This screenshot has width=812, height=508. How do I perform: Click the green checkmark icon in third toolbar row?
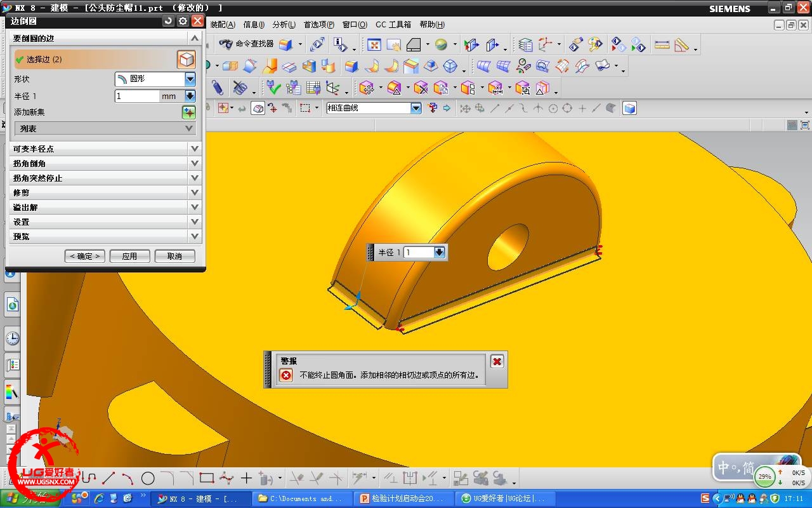pyautogui.click(x=273, y=87)
